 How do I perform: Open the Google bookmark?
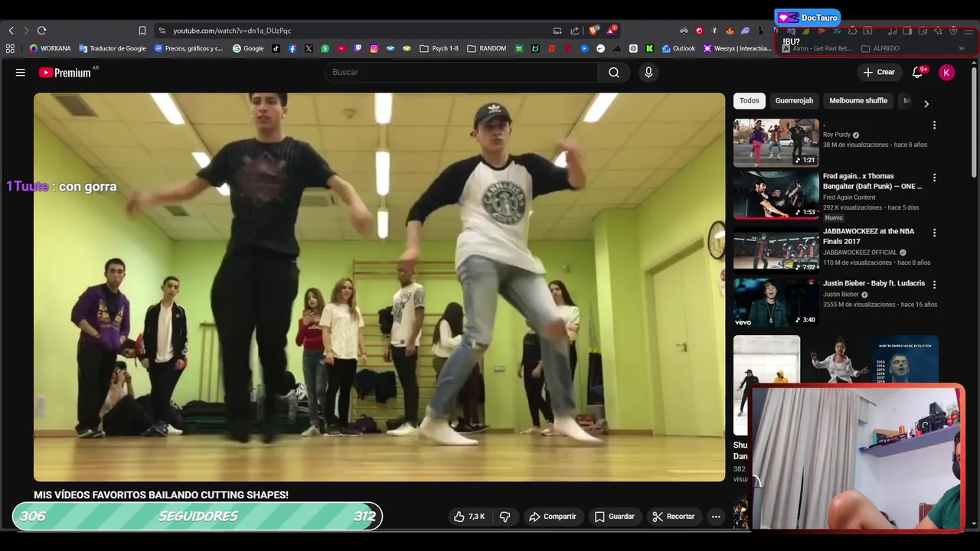(x=248, y=48)
